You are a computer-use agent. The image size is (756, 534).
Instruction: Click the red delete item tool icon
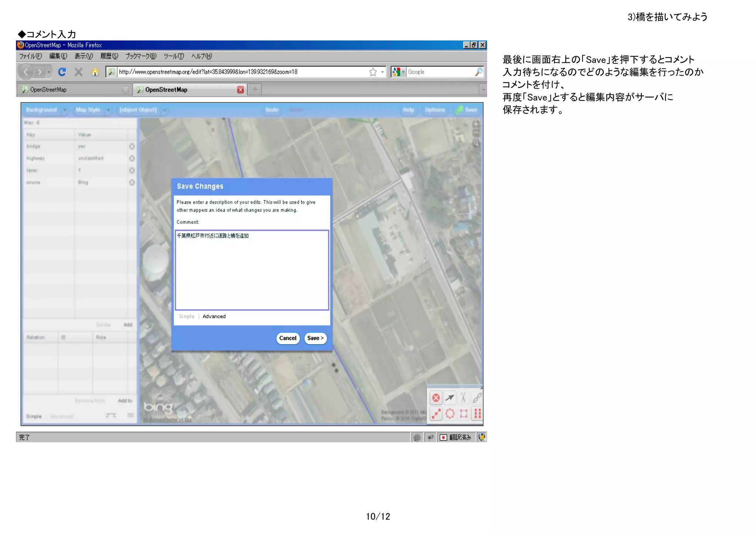tap(436, 398)
